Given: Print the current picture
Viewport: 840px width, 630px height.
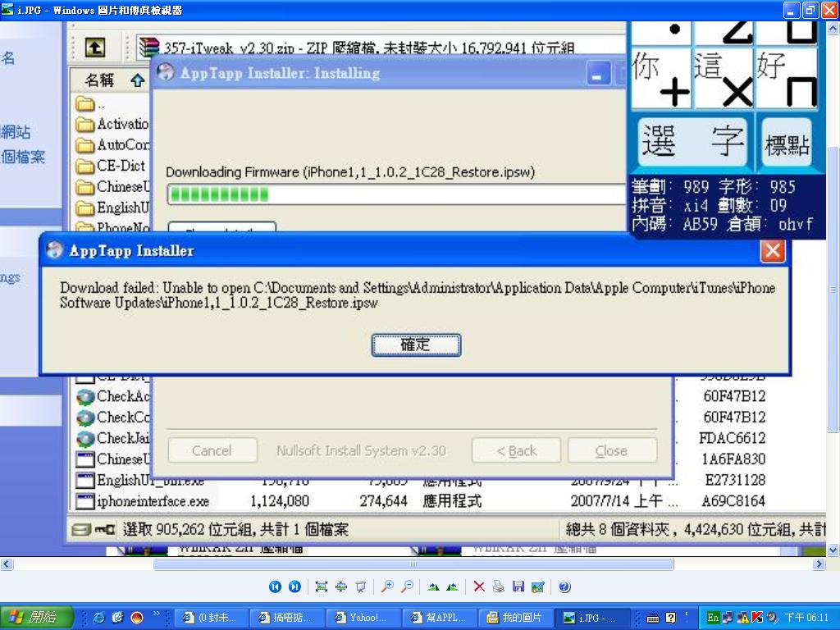Looking at the screenshot, I should (x=498, y=587).
